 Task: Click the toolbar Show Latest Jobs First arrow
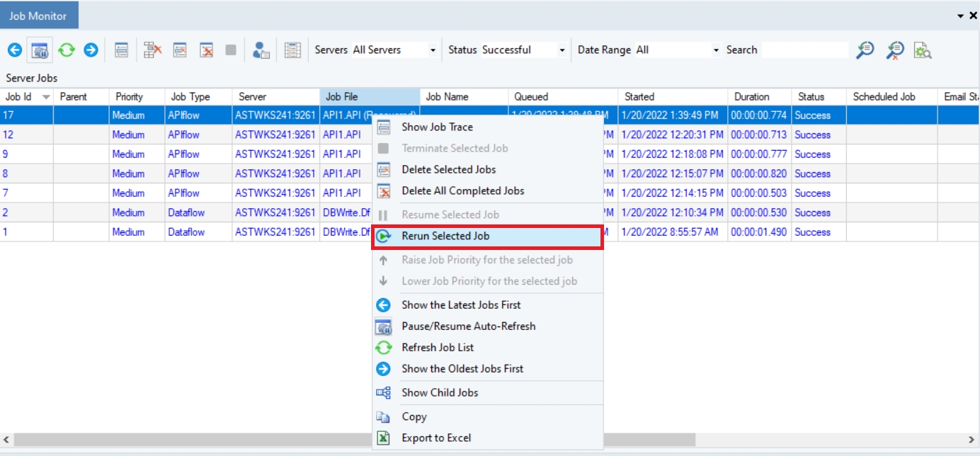(15, 50)
